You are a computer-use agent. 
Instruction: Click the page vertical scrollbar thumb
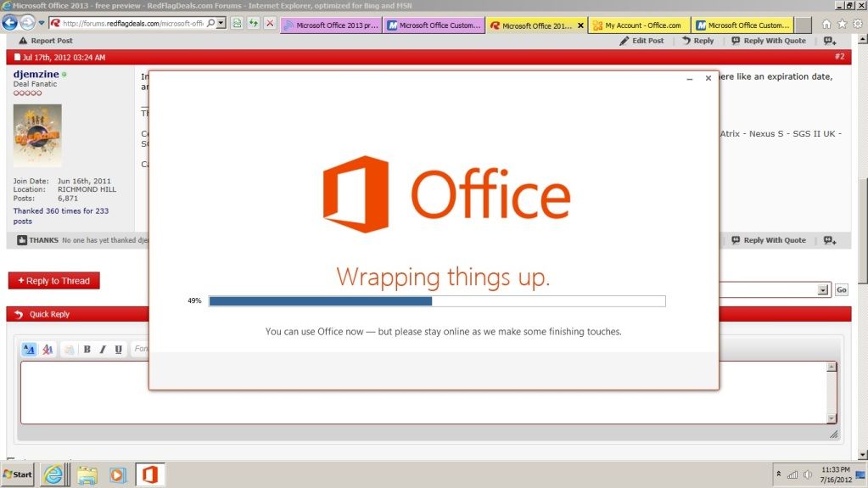pyautogui.click(x=862, y=232)
